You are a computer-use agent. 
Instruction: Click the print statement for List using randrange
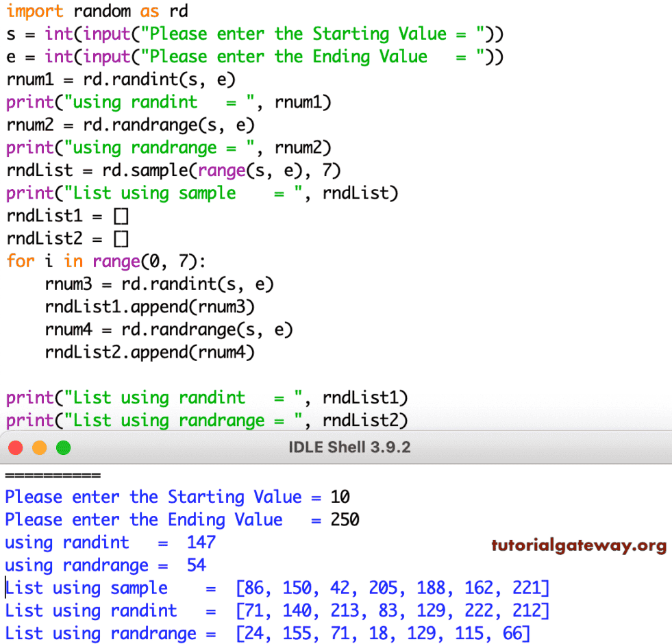click(206, 420)
